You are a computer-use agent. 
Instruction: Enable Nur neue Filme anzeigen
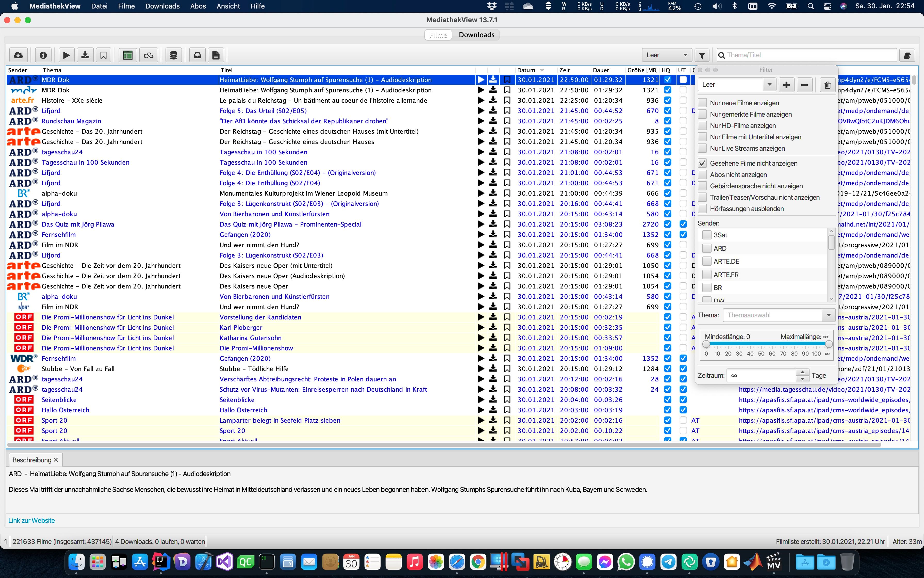click(x=702, y=103)
